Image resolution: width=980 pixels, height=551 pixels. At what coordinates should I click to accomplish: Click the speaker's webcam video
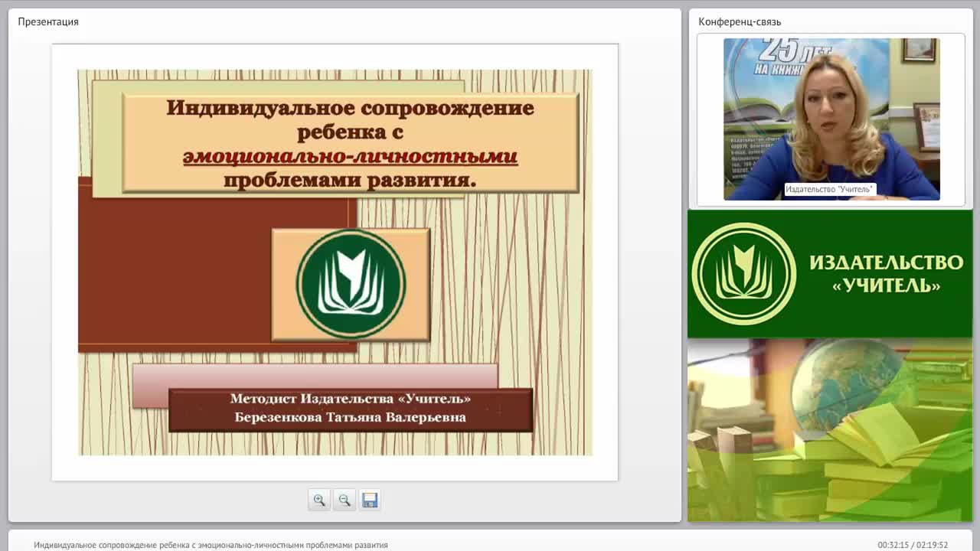pos(831,119)
